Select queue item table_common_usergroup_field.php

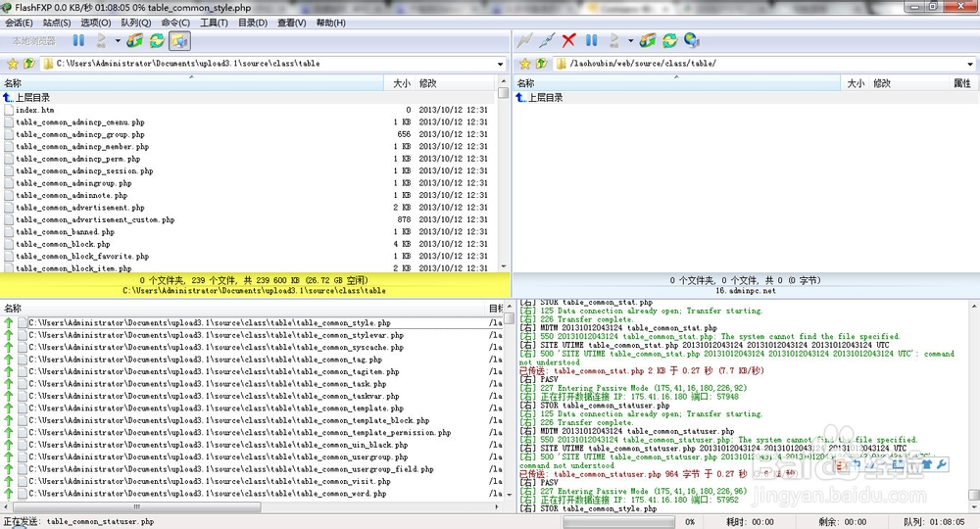pyautogui.click(x=253, y=469)
